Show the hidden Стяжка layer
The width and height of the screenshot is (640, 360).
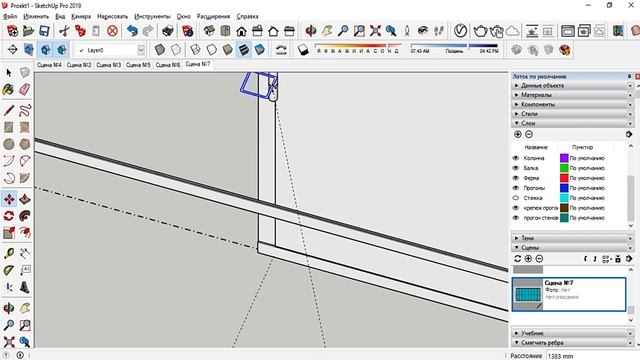(516, 198)
